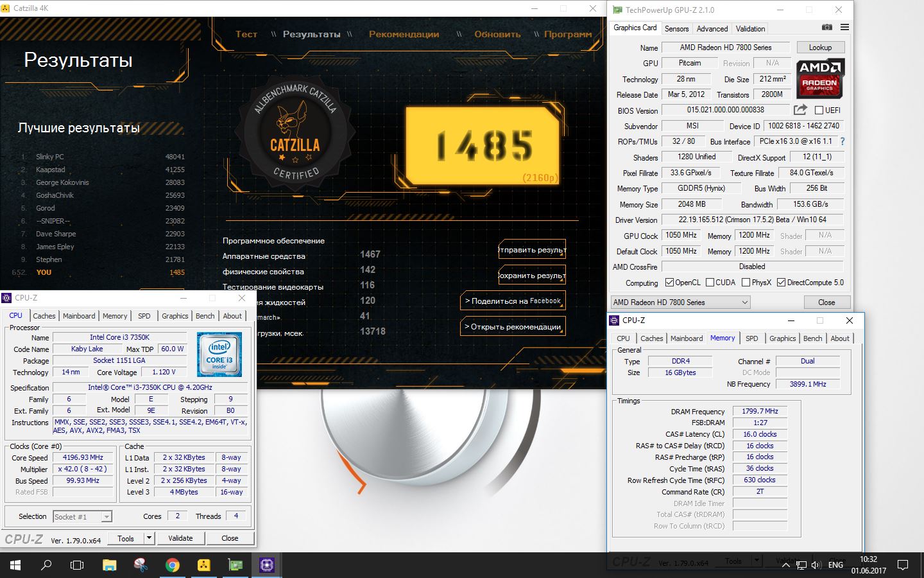Open Task View from the taskbar
This screenshot has height=578, width=924.
(77, 565)
